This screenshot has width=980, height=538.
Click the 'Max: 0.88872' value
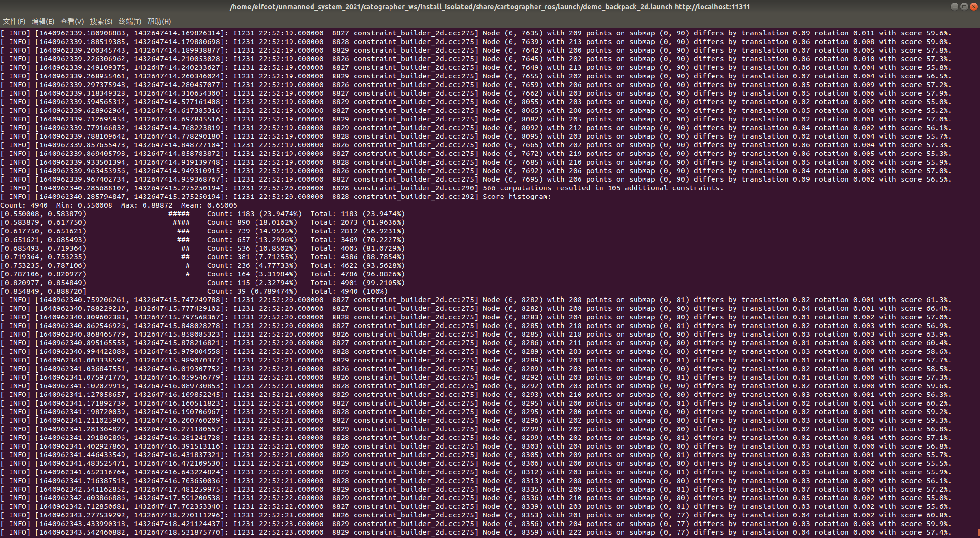146,205
